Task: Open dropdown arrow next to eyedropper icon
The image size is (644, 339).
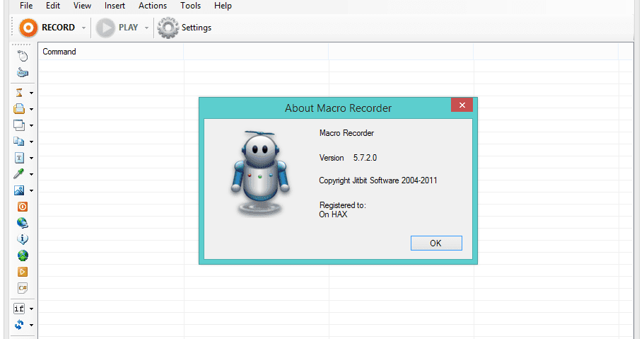Action: pyautogui.click(x=31, y=174)
